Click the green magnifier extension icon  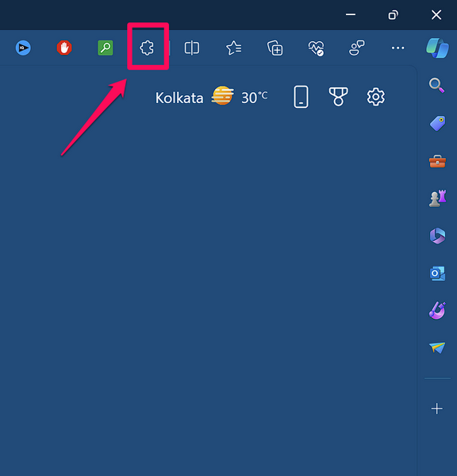(x=106, y=48)
